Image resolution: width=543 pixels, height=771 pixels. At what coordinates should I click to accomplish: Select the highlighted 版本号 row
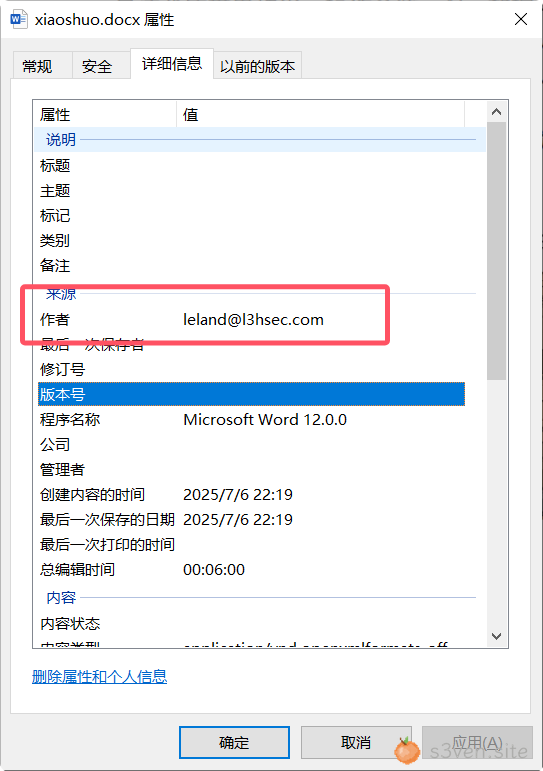point(251,394)
